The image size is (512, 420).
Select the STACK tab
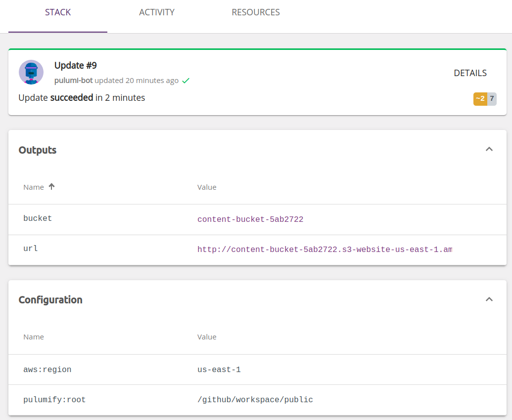(58, 12)
